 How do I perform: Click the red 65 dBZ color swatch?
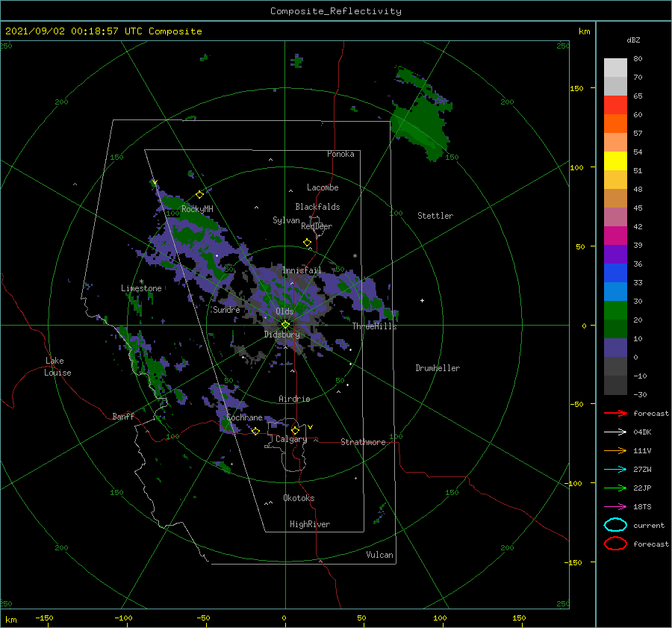click(615, 105)
